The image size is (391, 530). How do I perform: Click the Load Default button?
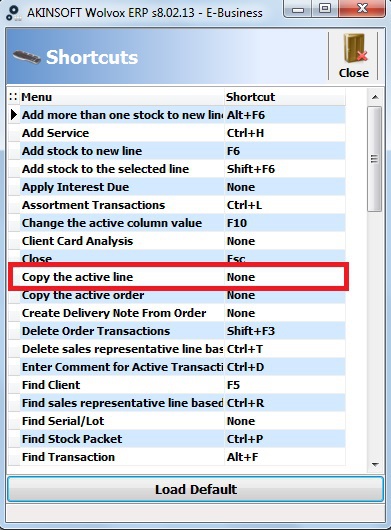pyautogui.click(x=195, y=489)
